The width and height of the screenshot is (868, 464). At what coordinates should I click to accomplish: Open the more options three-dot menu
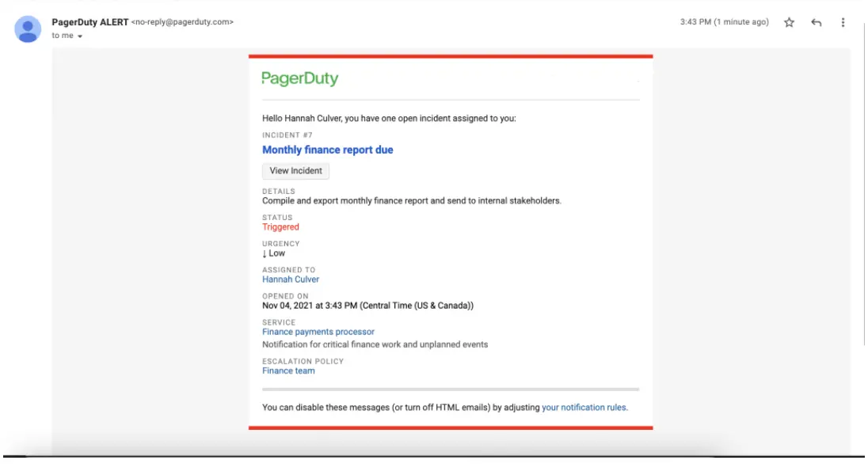pos(843,22)
